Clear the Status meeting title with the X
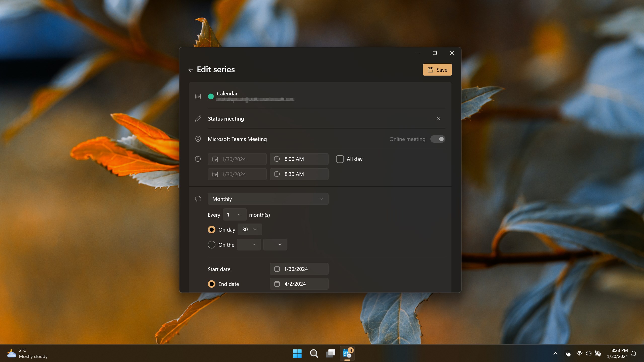 [x=438, y=118]
